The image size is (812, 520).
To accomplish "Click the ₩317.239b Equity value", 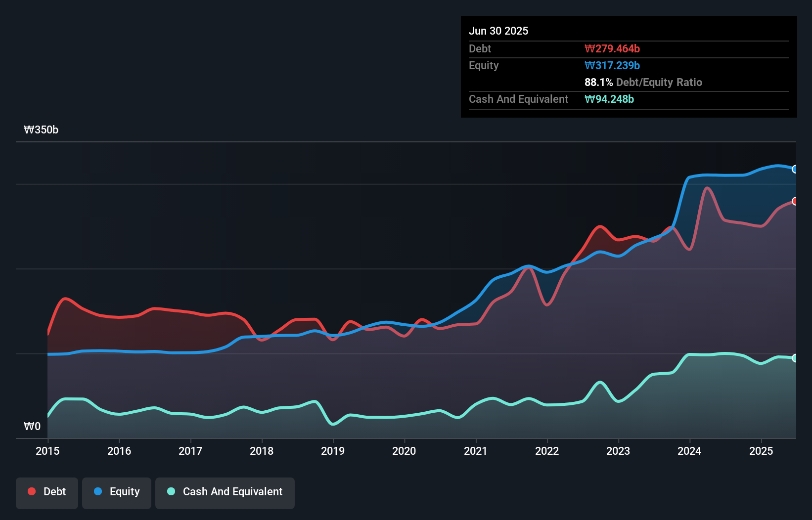I will point(612,65).
